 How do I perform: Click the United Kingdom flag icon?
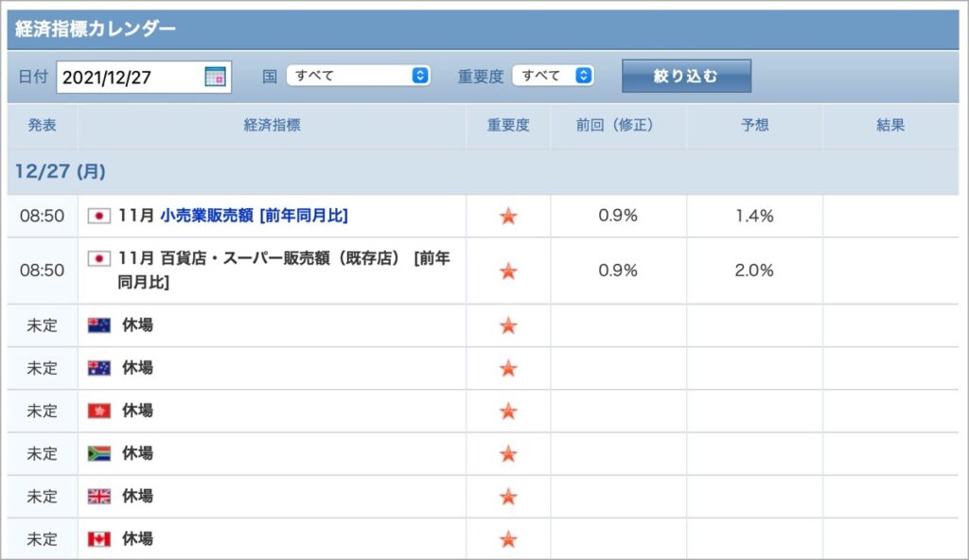coord(98,497)
